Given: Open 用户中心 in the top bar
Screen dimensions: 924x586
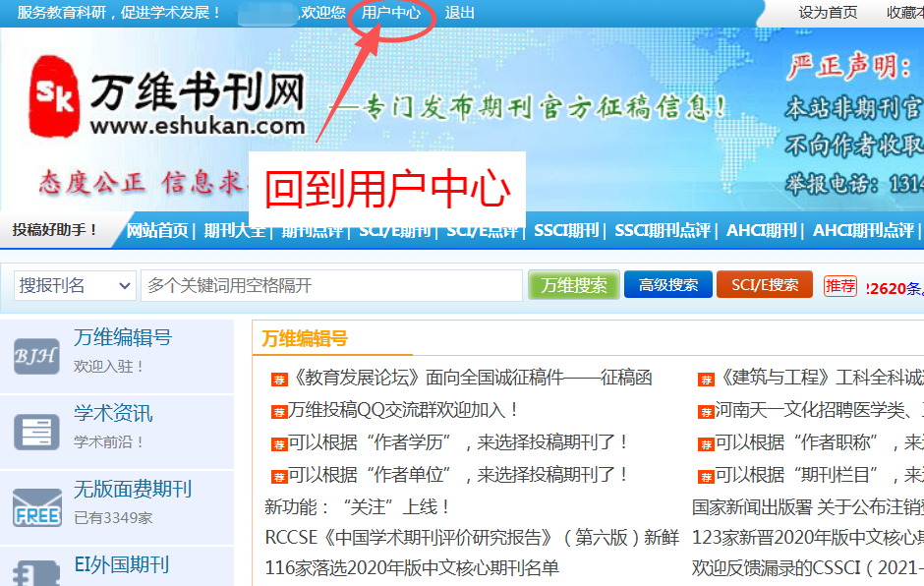Looking at the screenshot, I should point(390,13).
